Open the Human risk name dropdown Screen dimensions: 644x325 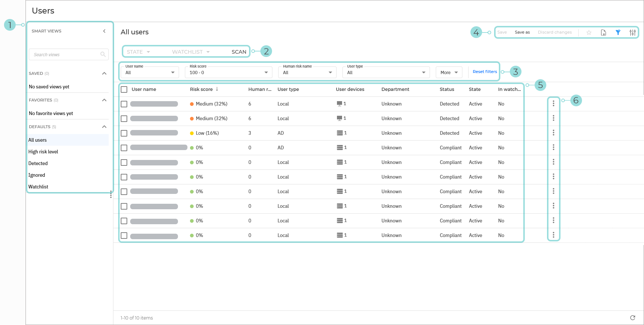307,72
